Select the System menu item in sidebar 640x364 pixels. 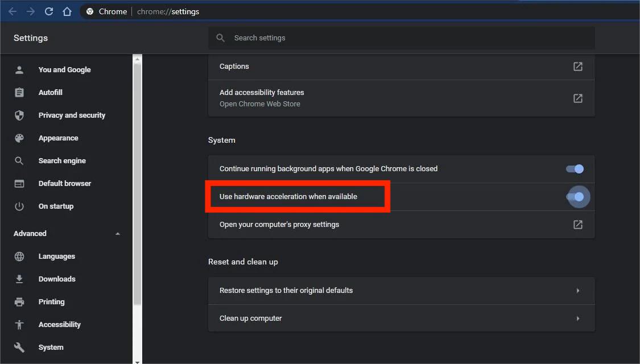(51, 347)
